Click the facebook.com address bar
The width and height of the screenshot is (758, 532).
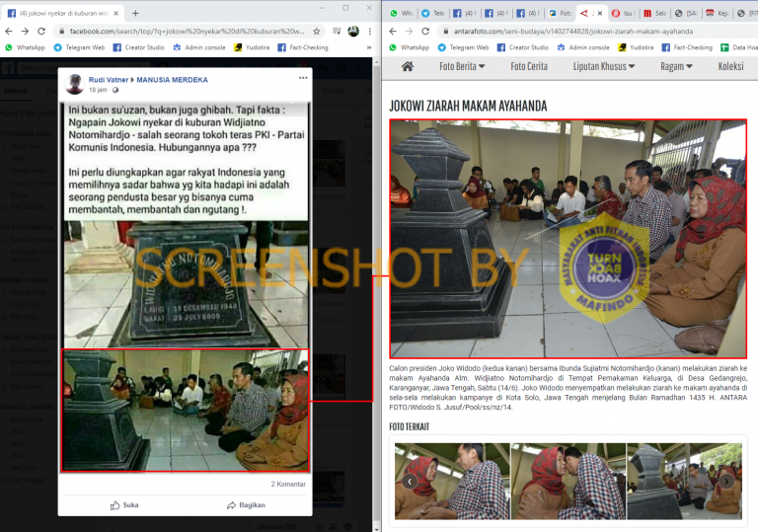tap(189, 32)
